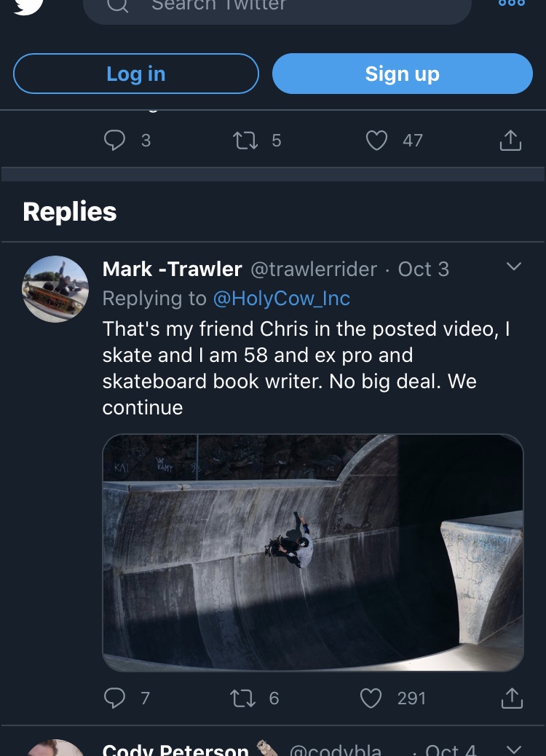Click the magnifier search icon
546x756 pixels.
[x=118, y=5]
